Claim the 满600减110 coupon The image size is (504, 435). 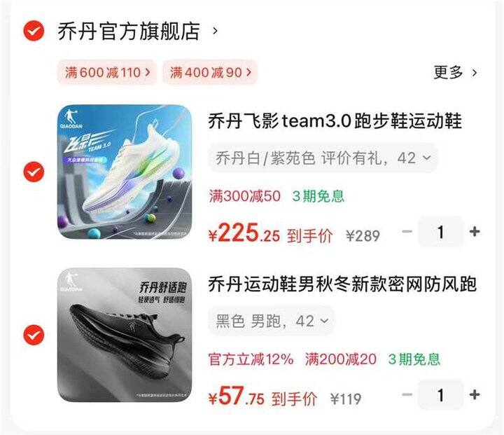[107, 72]
